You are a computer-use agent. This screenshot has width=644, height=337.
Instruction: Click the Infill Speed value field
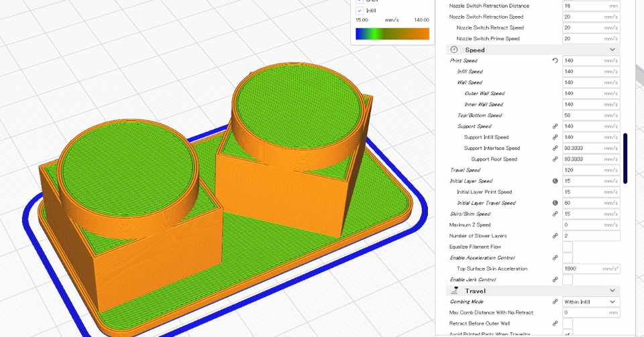pos(591,71)
